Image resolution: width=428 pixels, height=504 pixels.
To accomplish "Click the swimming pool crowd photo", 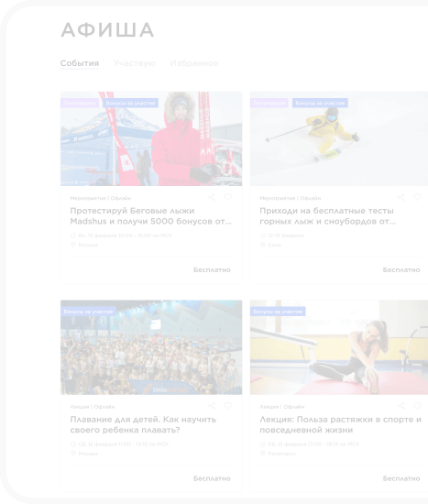I will 151,347.
